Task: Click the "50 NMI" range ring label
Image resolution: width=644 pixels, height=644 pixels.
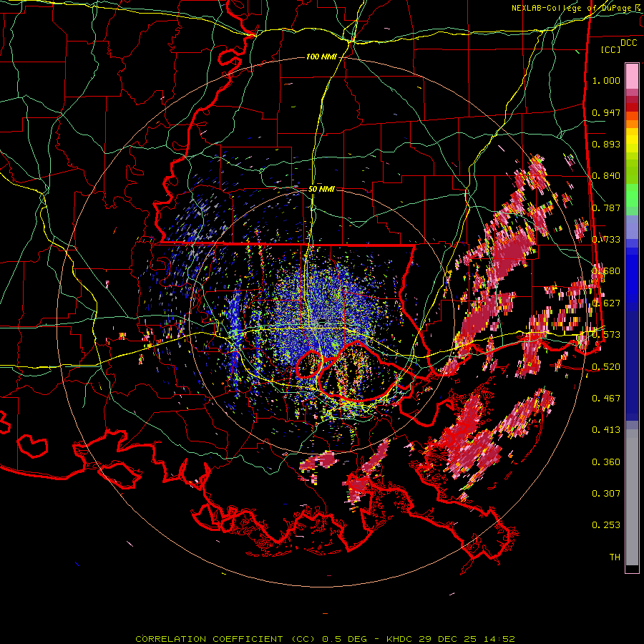Action: [321, 189]
